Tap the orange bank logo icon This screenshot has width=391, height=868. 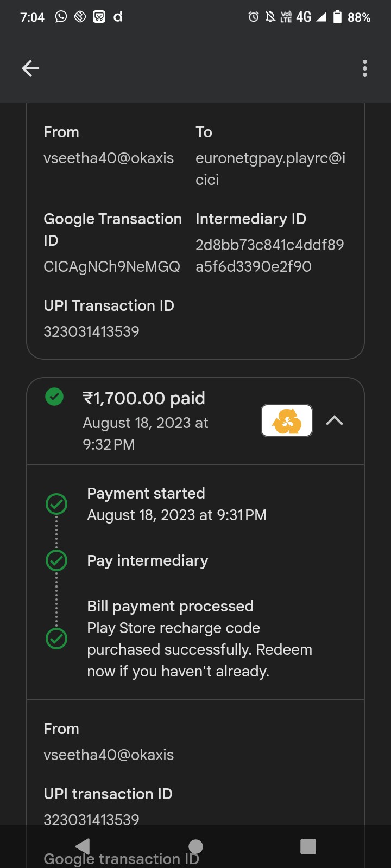(287, 420)
